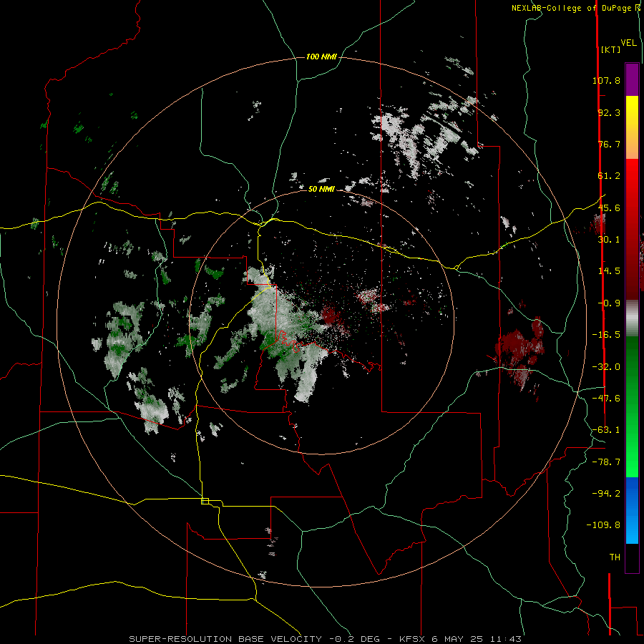The image size is (644, 644).
Task: Pick the purple segment of the velocity color bar
Action: tap(632, 79)
